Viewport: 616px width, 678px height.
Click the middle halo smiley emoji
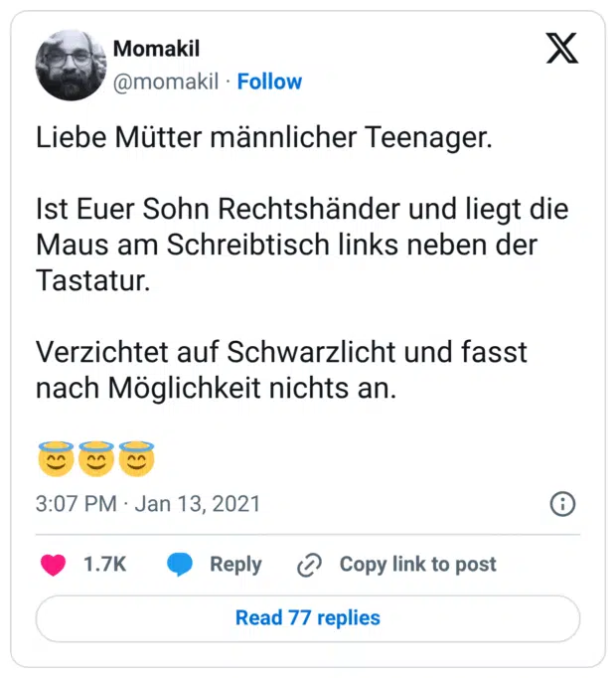coord(96,459)
